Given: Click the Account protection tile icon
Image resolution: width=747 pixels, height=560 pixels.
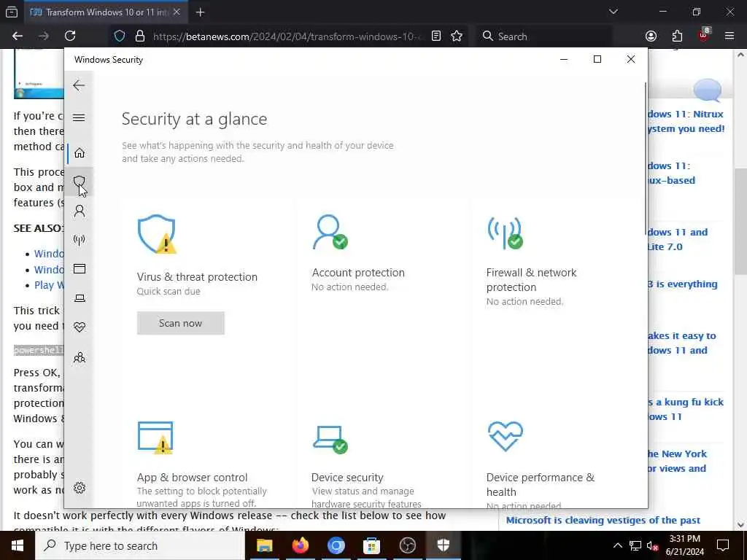Looking at the screenshot, I should (330, 233).
